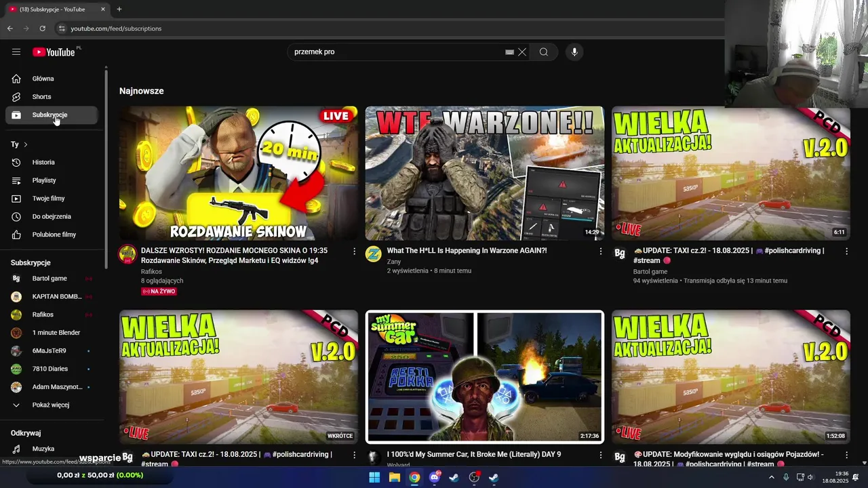Open the Windows Start menu
Screen dimensions: 868x488
click(x=374, y=478)
